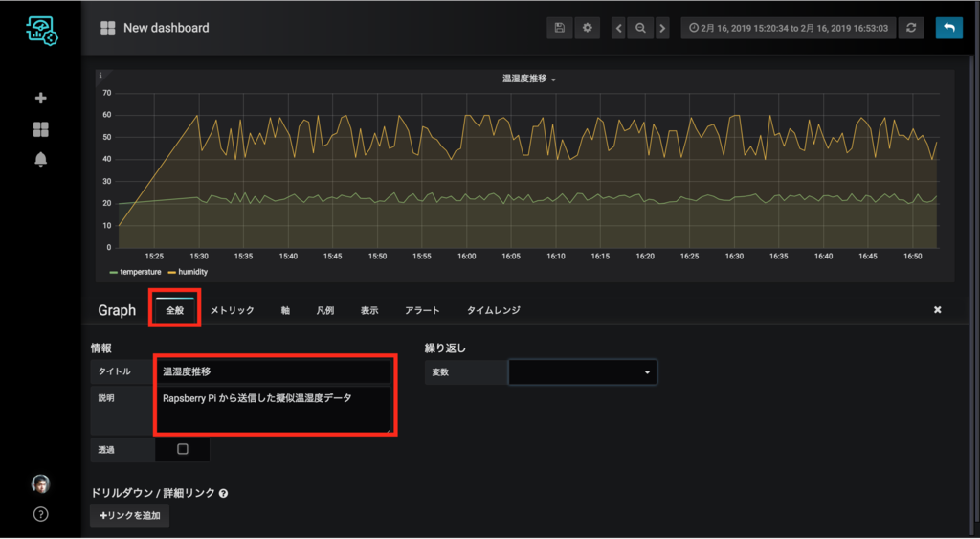Viewport: 980px width, 539px height.
Task: Open dashboard settings gear icon
Action: pyautogui.click(x=588, y=28)
